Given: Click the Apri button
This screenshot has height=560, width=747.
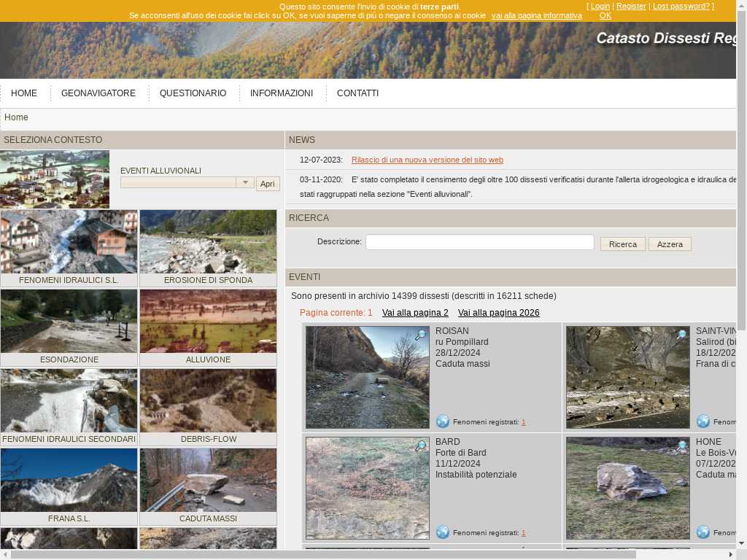Looking at the screenshot, I should tap(267, 184).
